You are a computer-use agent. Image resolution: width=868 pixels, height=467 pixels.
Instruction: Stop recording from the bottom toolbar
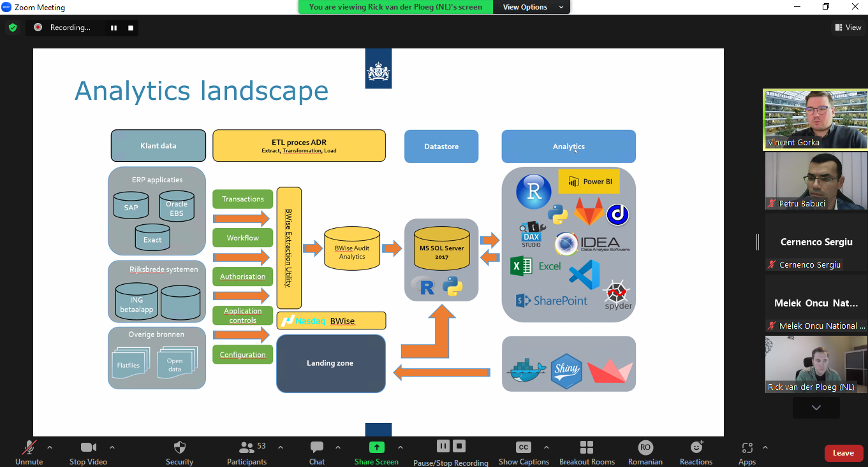459,446
